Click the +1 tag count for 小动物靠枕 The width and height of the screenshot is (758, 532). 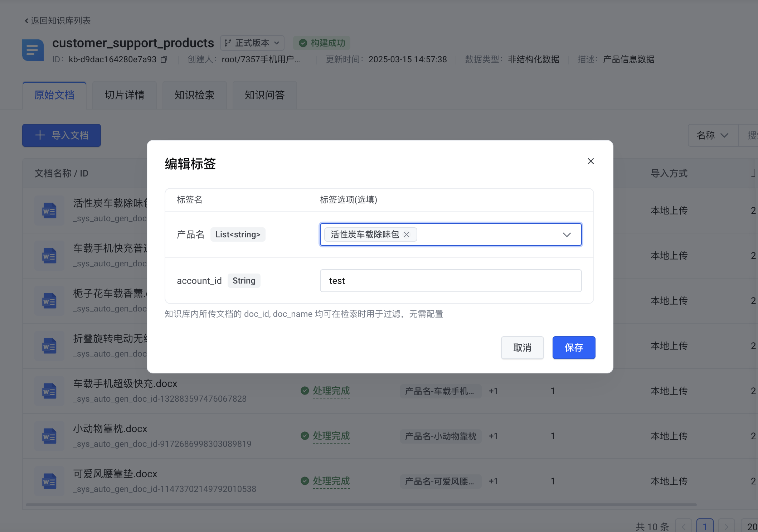493,436
